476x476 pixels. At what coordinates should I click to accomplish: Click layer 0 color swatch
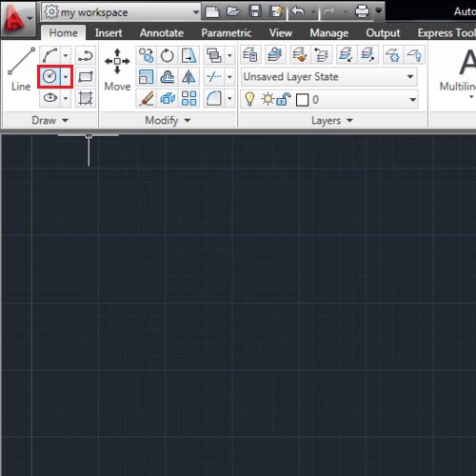coord(302,100)
